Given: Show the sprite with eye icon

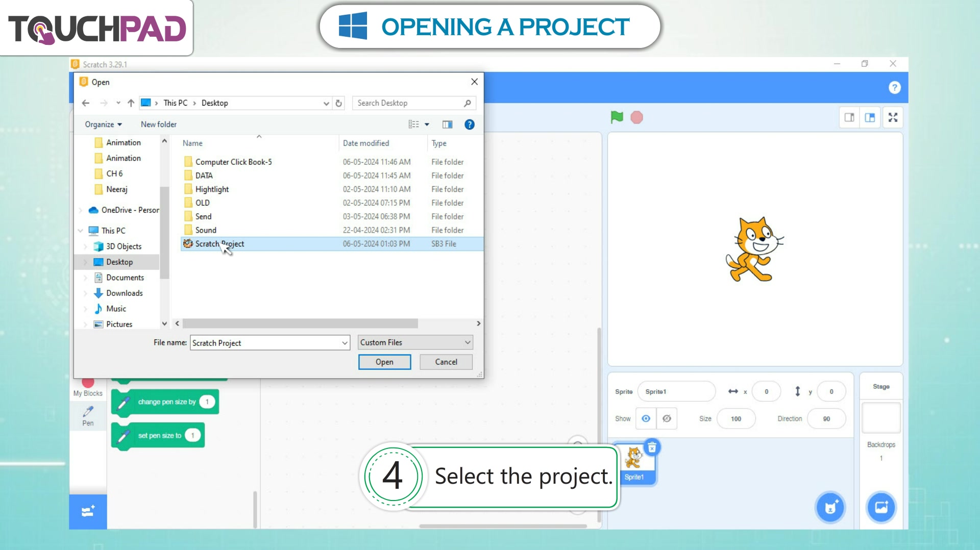Looking at the screenshot, I should tap(646, 418).
